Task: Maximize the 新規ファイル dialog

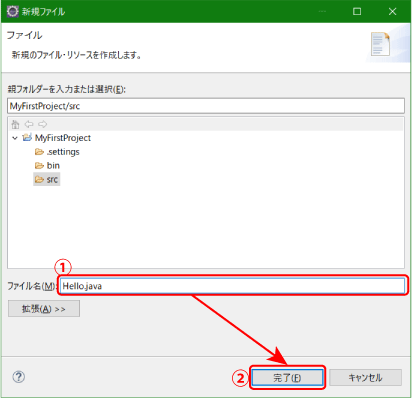Action: [357, 12]
